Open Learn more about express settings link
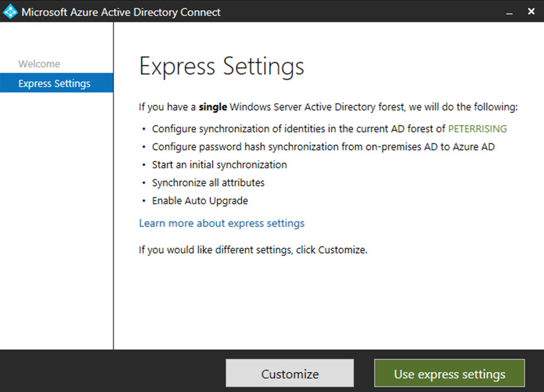This screenshot has height=392, width=544. point(221,223)
